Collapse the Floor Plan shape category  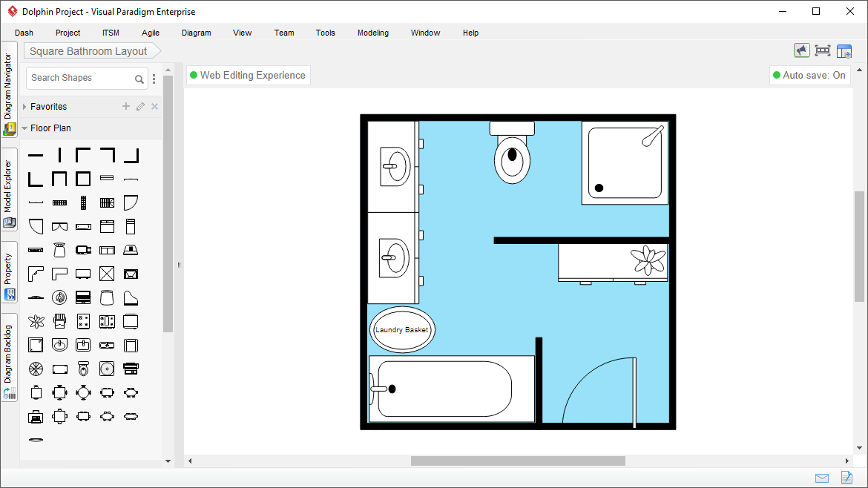(24, 128)
